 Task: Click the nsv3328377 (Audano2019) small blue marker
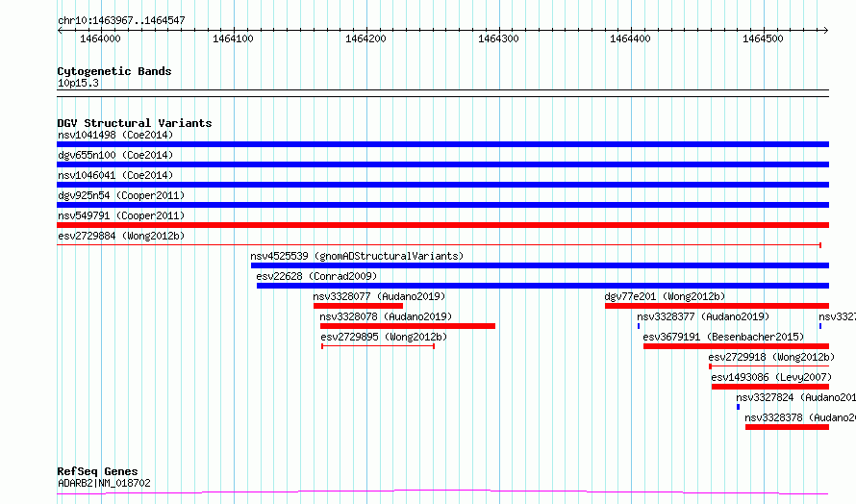639,326
